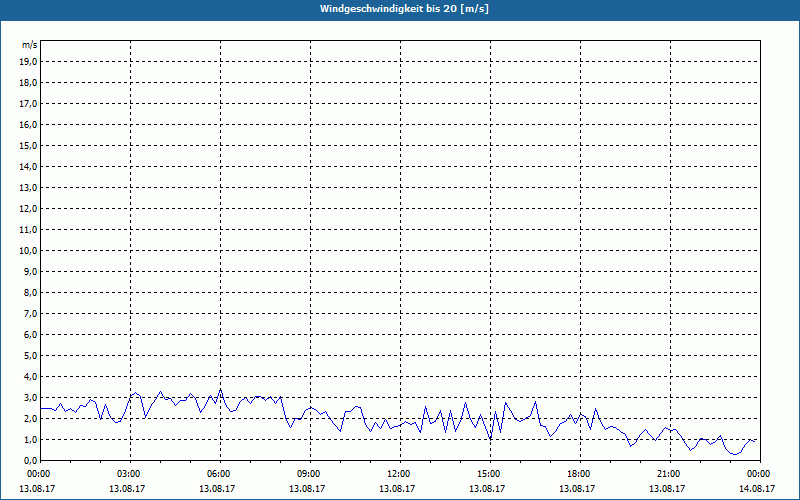Image resolution: width=800 pixels, height=500 pixels.
Task: Click the 19,0 y-axis label
Action: [28, 62]
